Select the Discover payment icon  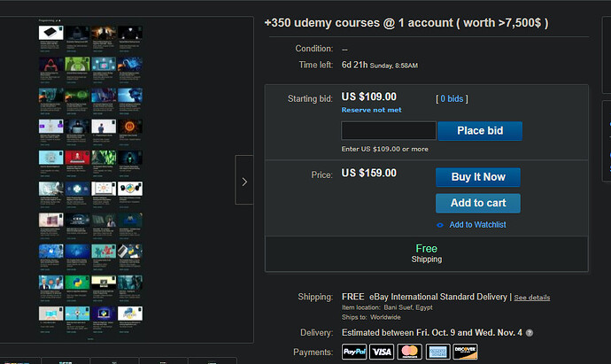465,352
